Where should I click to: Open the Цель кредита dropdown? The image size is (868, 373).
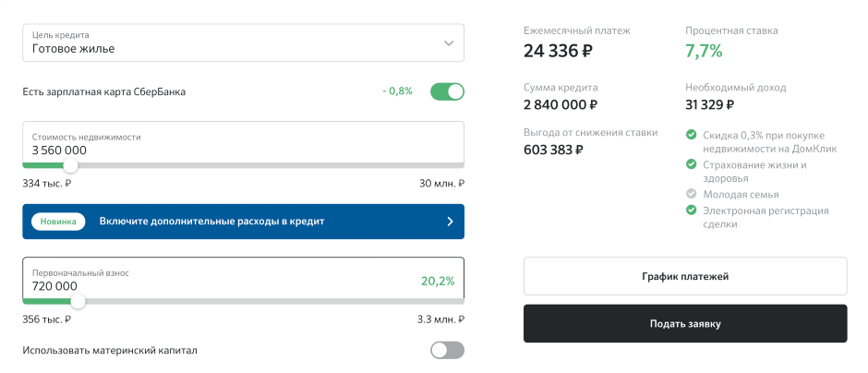(x=243, y=42)
